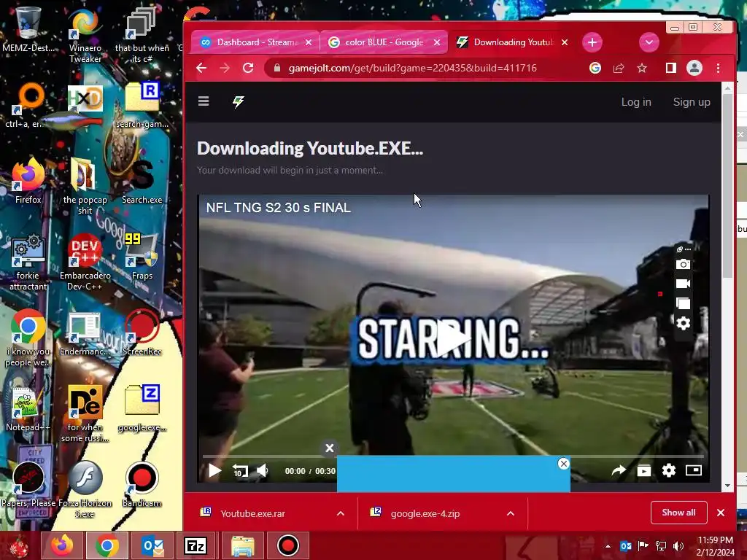Play the video with the center play button

coord(452,338)
